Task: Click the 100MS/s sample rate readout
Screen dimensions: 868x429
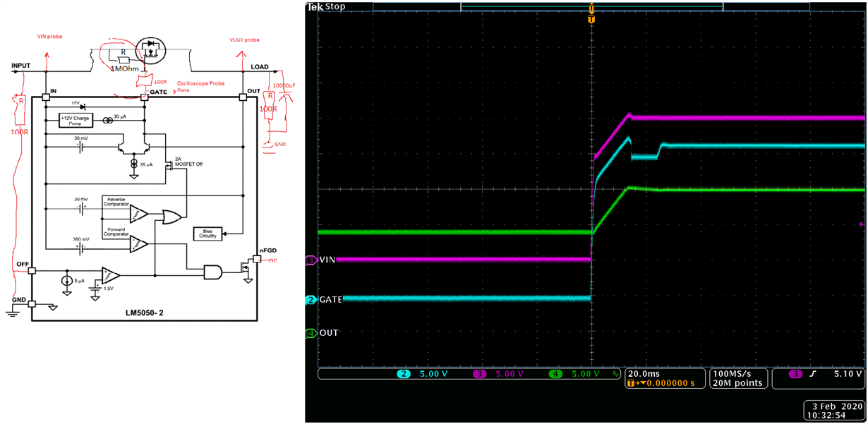Action: pos(732,373)
